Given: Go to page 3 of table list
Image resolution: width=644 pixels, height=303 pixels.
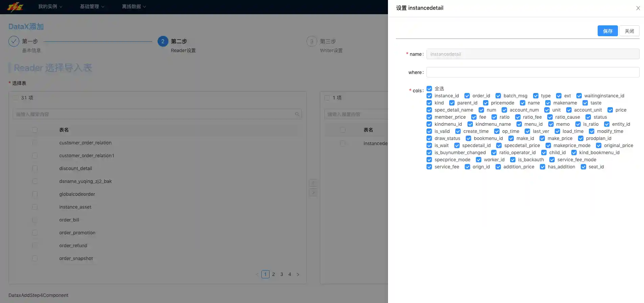Looking at the screenshot, I should tap(281, 274).
